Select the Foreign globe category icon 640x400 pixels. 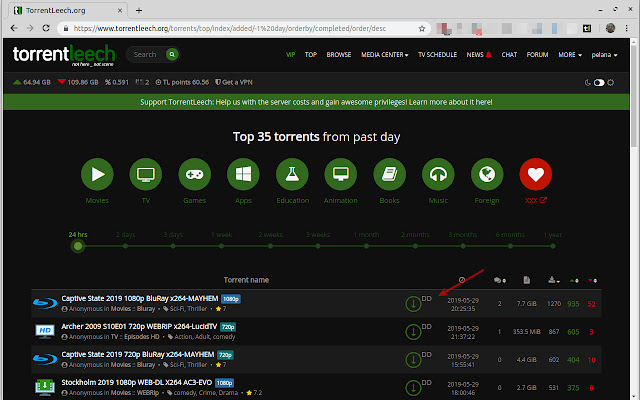[x=487, y=174]
